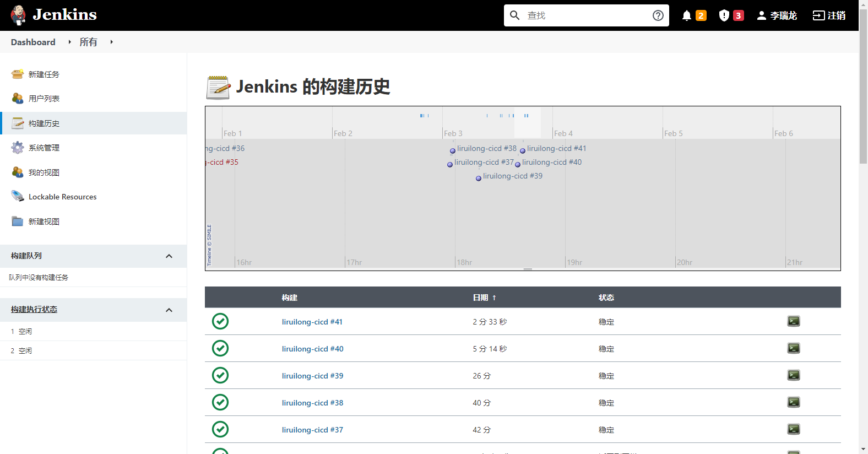Select 构建历史 in the sidebar

(x=44, y=123)
